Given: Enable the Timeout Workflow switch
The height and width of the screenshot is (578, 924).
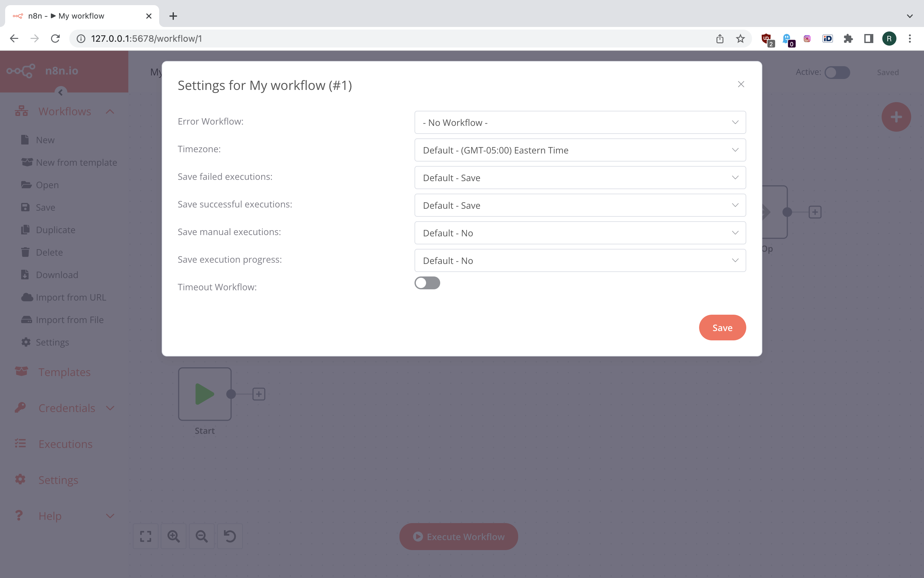Looking at the screenshot, I should click(x=427, y=283).
